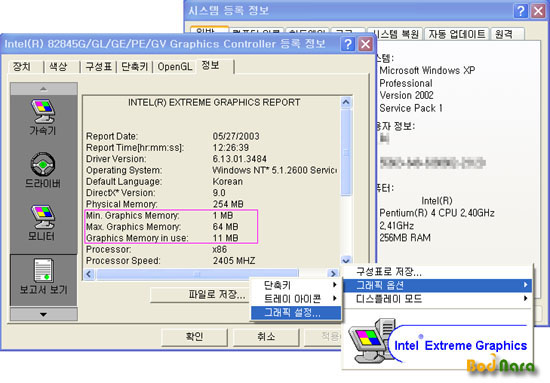Viewport: 550px width, 383px height.
Task: Click the report horizontal scrollbar thumb
Action: pos(197,274)
